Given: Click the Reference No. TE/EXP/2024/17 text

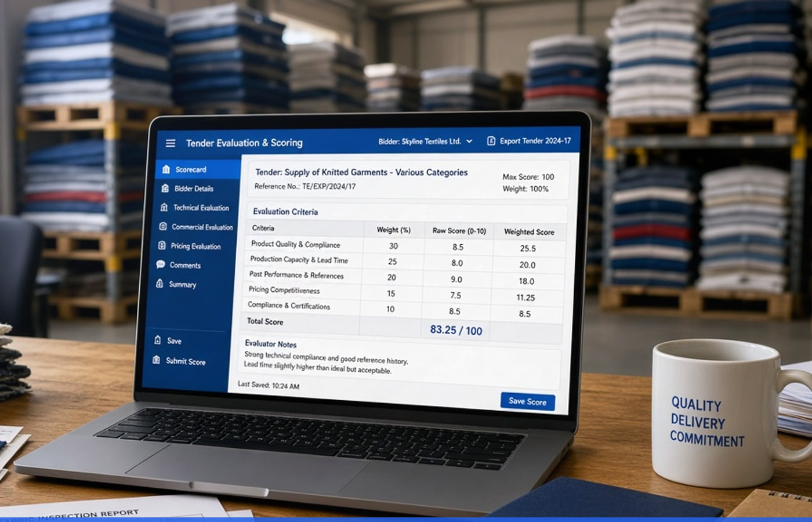Looking at the screenshot, I should pyautogui.click(x=305, y=186).
